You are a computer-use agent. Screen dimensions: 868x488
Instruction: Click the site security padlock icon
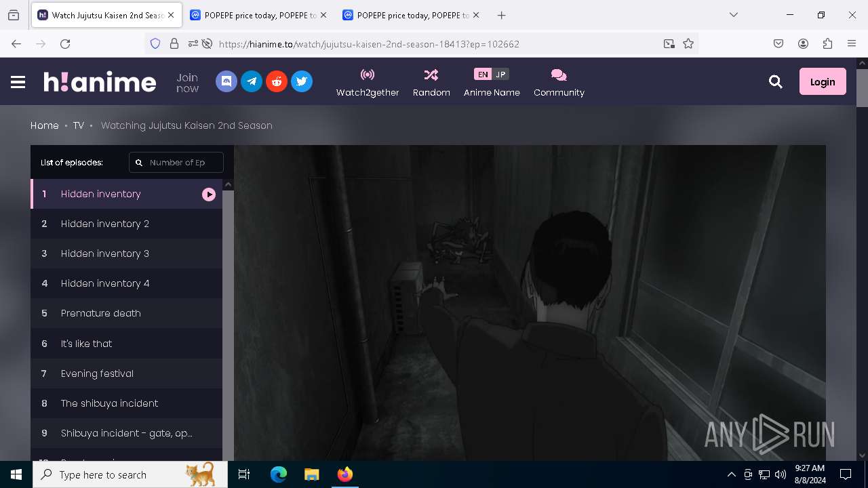tap(174, 43)
